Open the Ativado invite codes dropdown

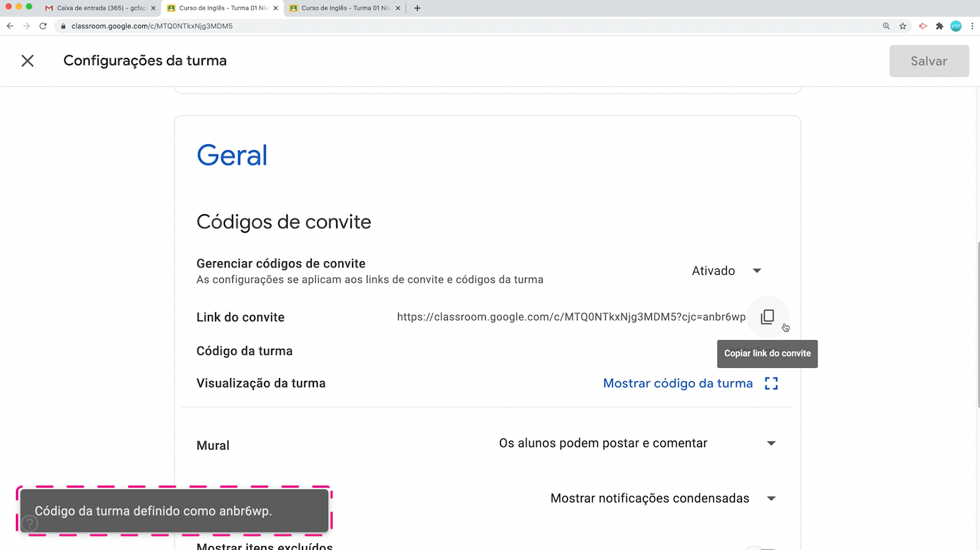tap(726, 271)
